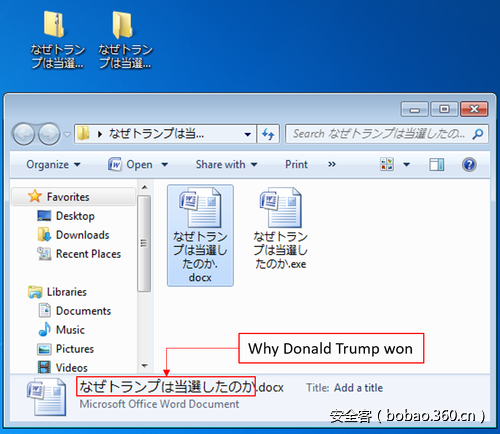Open the Share with menu
Screen dimensions: 500x434
[226, 165]
